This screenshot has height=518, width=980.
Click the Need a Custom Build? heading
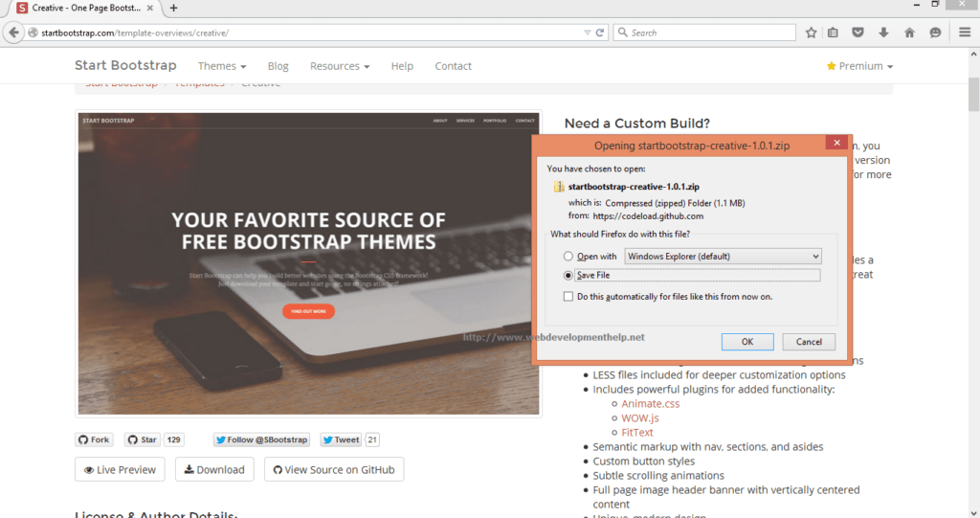636,124
